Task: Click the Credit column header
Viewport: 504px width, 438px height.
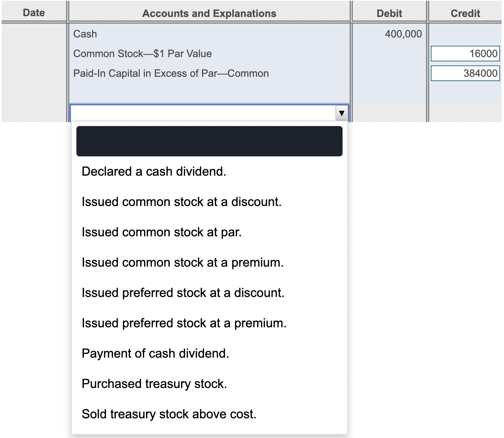Action: tap(465, 13)
